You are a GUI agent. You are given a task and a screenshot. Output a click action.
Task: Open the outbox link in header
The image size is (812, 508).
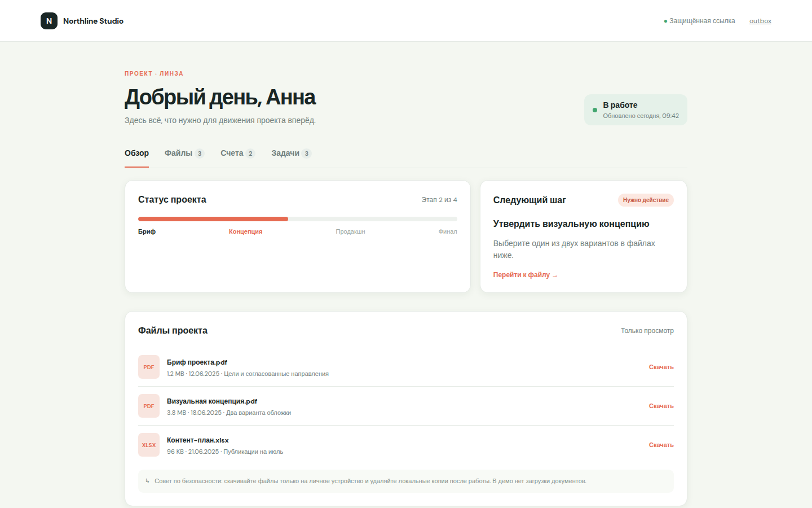click(x=760, y=21)
